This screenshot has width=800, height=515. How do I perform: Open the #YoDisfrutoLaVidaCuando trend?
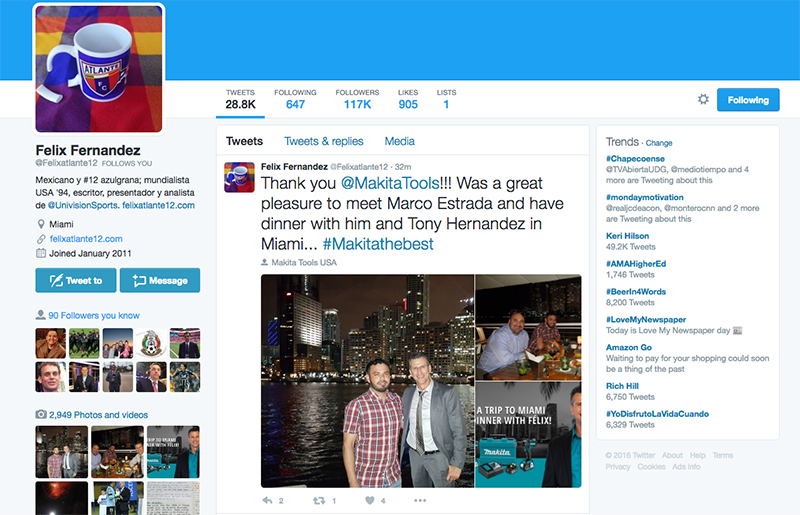[657, 414]
